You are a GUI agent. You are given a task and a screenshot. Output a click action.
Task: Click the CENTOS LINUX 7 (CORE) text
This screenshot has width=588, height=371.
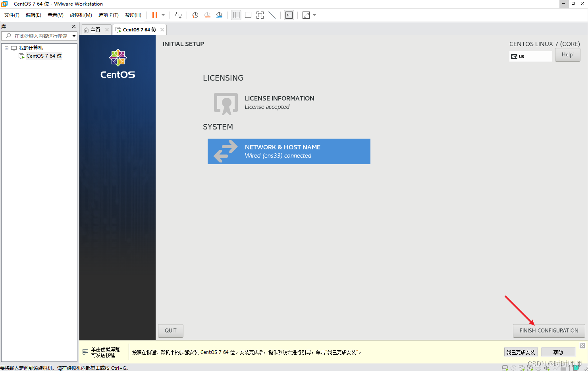(x=545, y=44)
